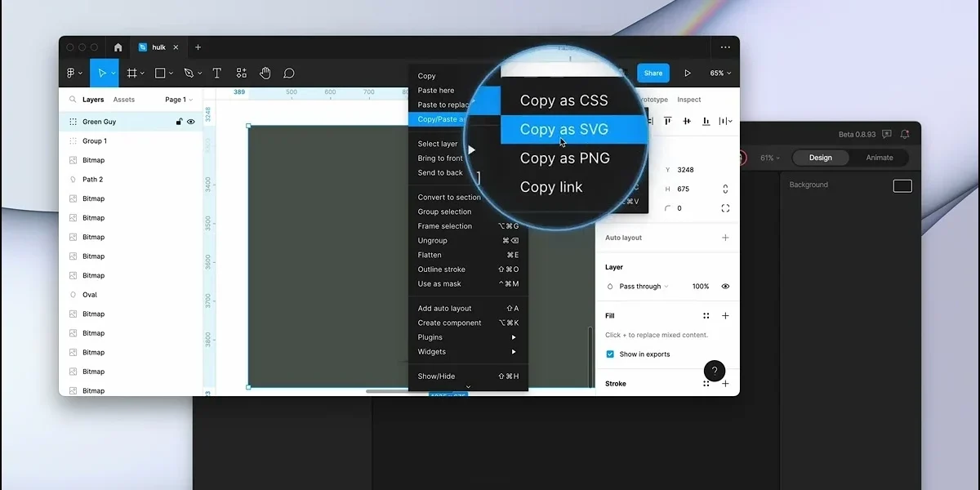Expand the Page 1 dropdown
The height and width of the screenshot is (490, 980).
click(179, 100)
